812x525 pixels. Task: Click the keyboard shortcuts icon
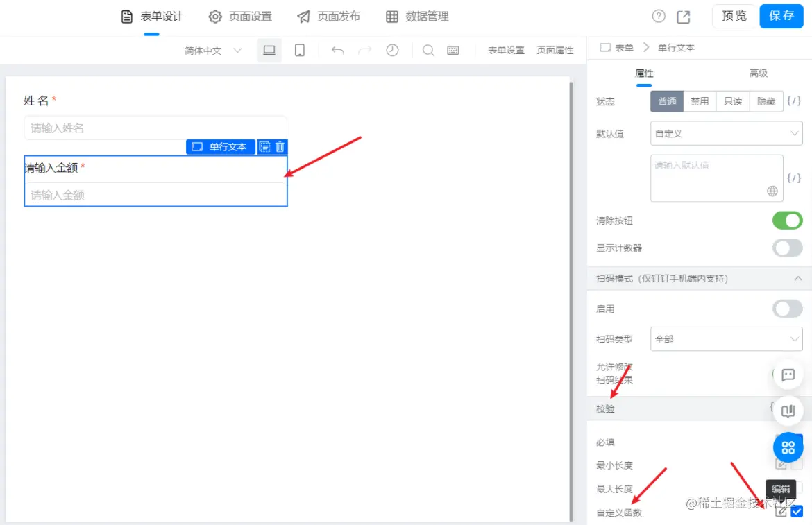[x=453, y=50]
